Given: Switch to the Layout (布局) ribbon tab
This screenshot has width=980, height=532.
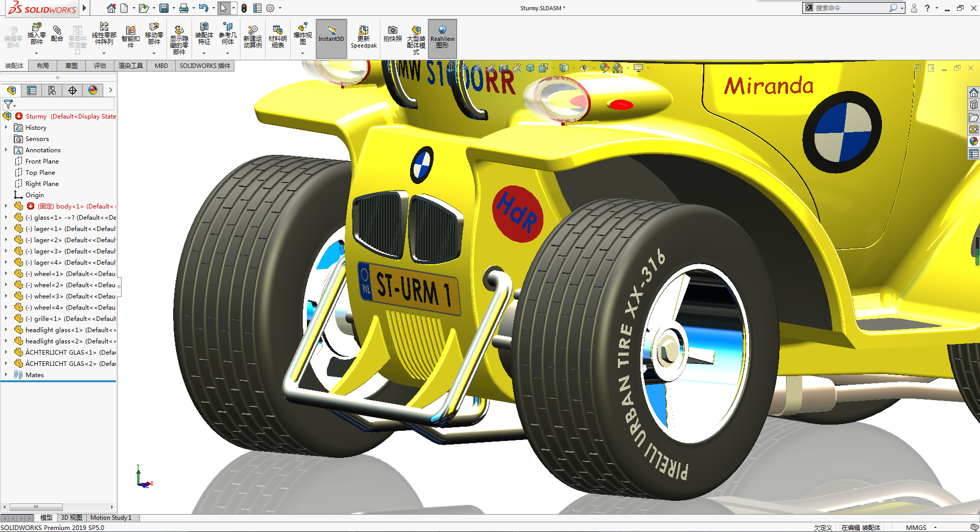Looking at the screenshot, I should (43, 66).
